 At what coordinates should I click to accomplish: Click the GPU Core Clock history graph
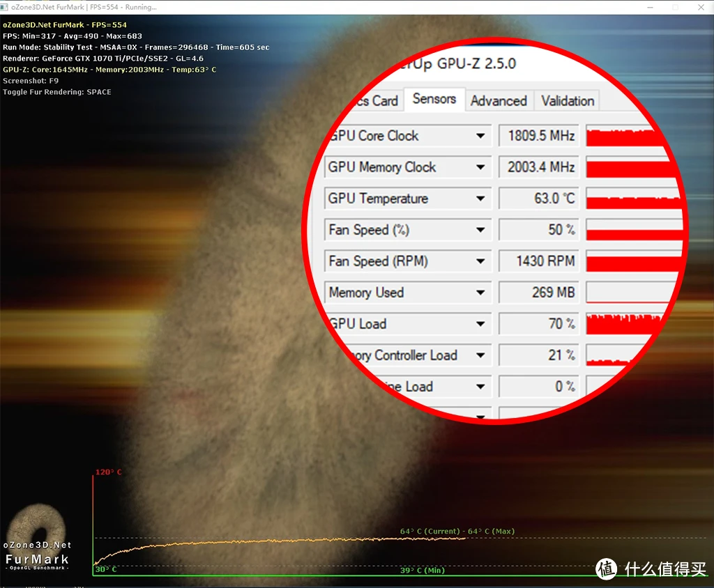click(x=623, y=136)
